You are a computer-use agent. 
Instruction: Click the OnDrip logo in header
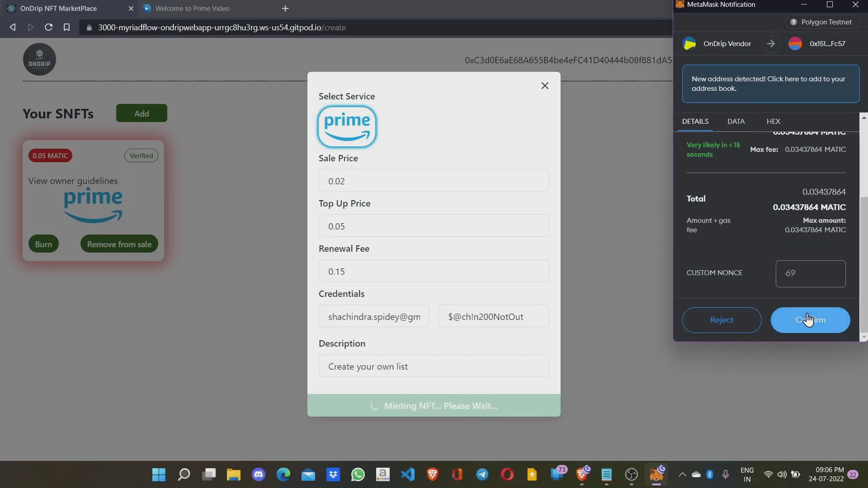pos(39,59)
